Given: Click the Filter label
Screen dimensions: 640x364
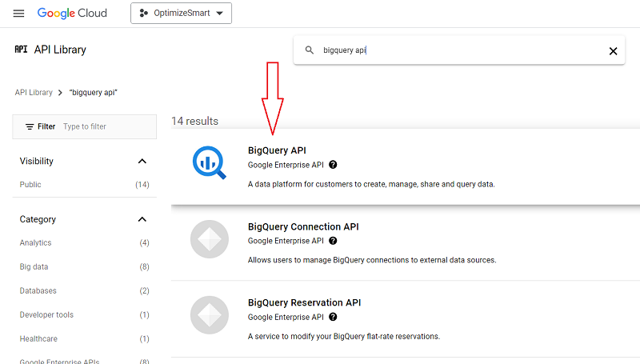Looking at the screenshot, I should [46, 126].
